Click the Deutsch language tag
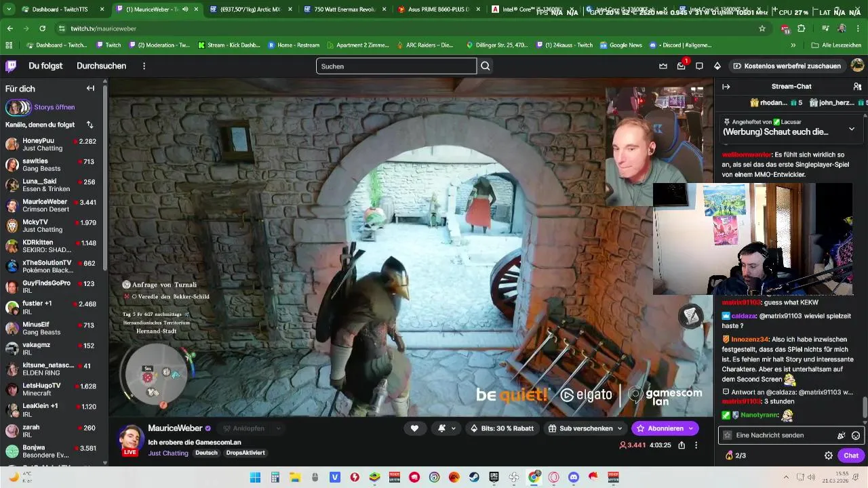This screenshot has width=868, height=488. 207,453
